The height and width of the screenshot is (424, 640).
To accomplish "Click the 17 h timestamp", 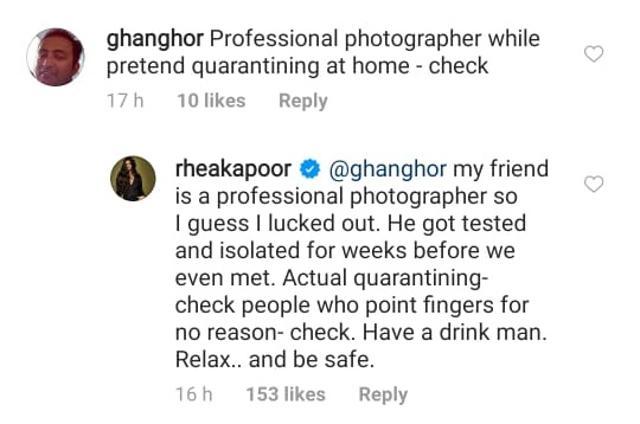I will [125, 101].
